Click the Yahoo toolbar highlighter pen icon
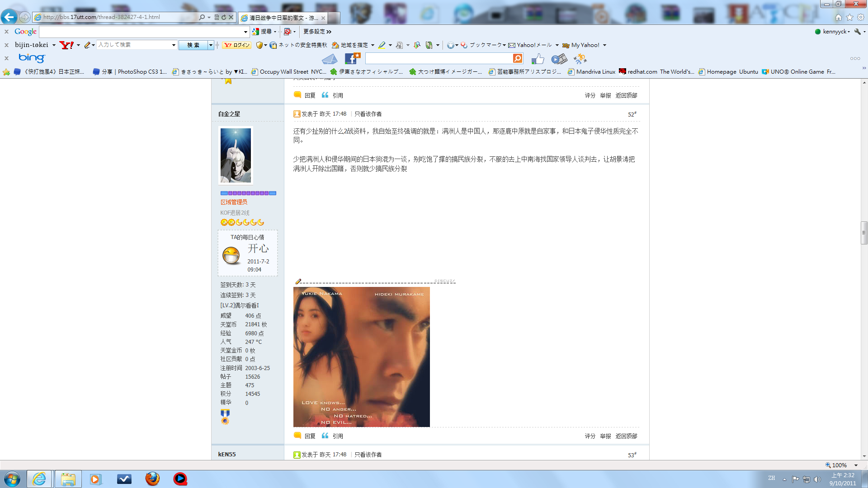Viewport: 868px width, 488px height. point(382,45)
